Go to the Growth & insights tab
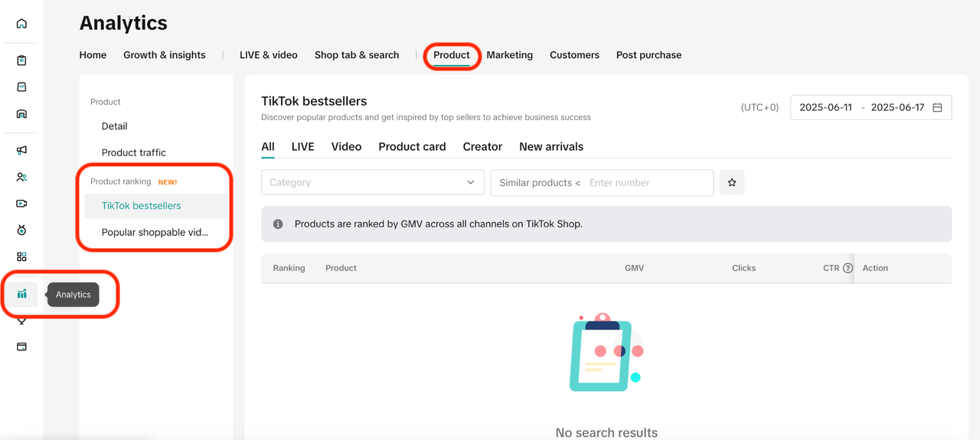This screenshot has height=440, width=980. [x=164, y=55]
